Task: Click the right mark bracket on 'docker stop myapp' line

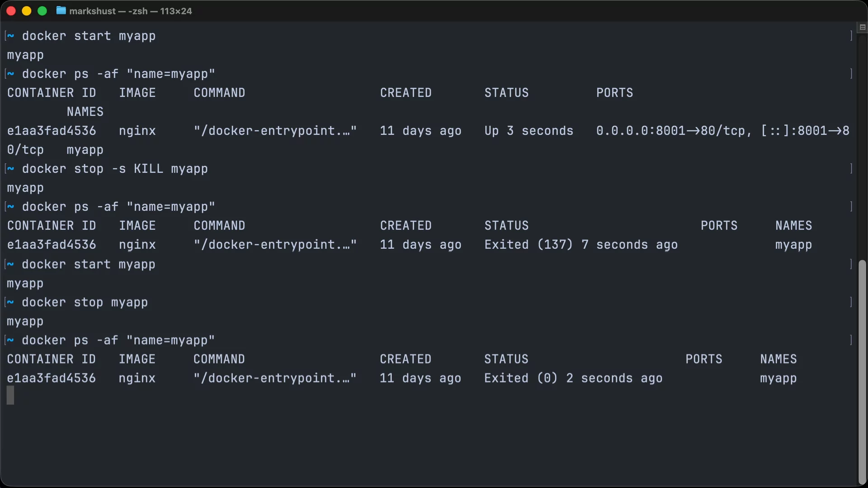Action: pyautogui.click(x=851, y=302)
